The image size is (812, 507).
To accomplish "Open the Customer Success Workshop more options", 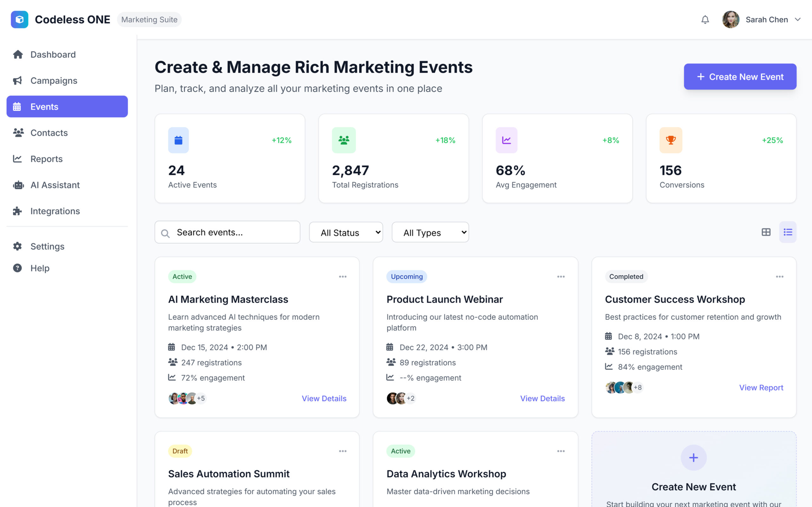I will (779, 277).
